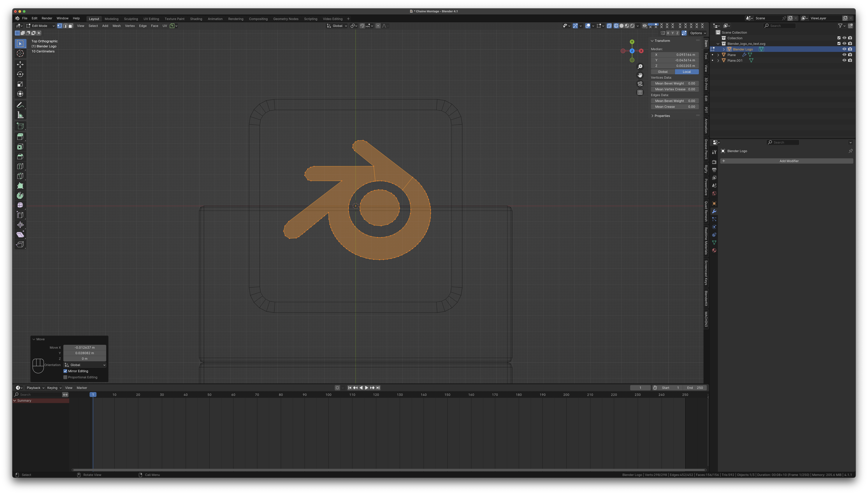This screenshot has height=494, width=868.
Task: Open the Material properties tab icon
Action: point(714,250)
